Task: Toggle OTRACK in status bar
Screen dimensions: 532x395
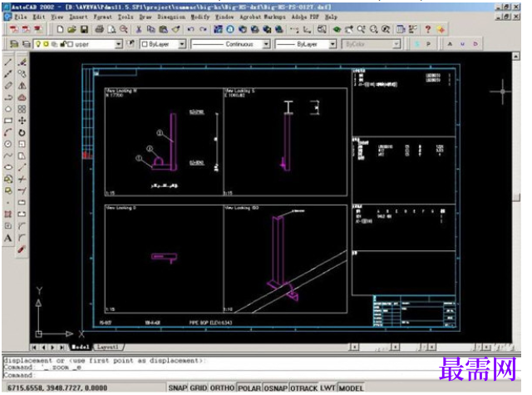Action: point(304,388)
